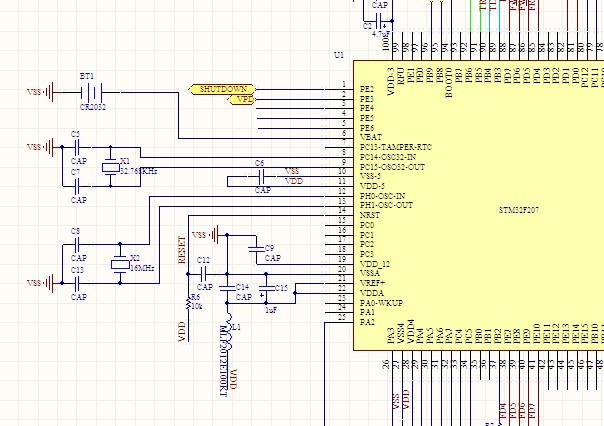This screenshot has height=426, width=604.
Task: Select pin label VSSA
Action: tap(370, 273)
